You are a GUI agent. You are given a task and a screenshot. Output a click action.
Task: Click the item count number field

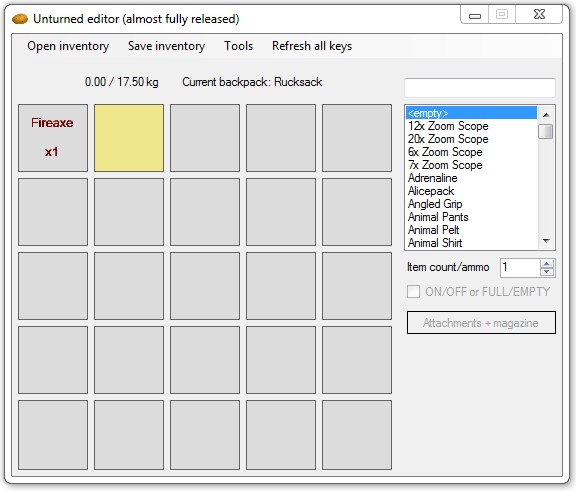(520, 268)
